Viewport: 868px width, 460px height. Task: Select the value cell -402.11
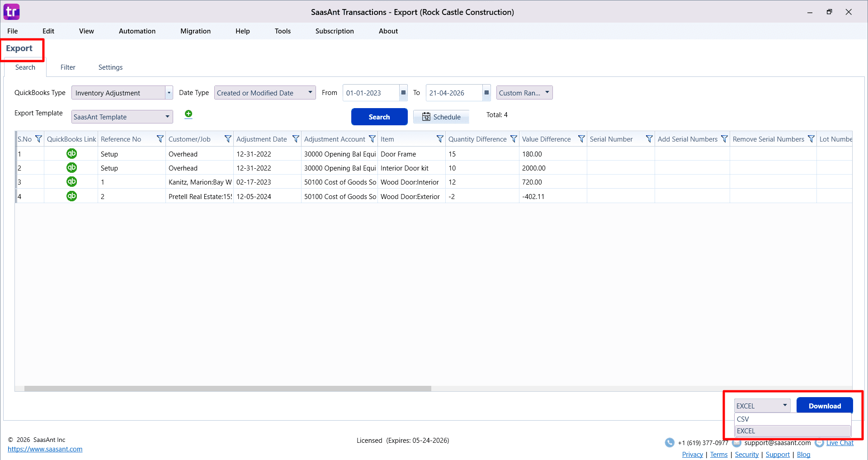(x=553, y=196)
